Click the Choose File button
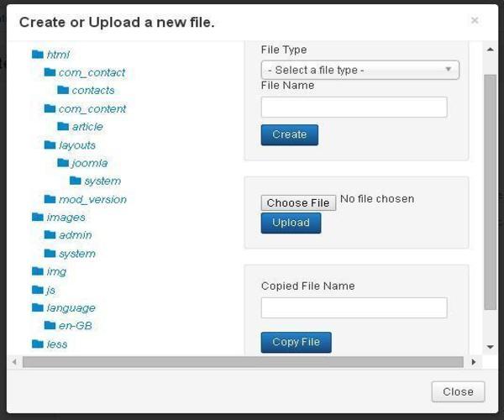 point(298,202)
